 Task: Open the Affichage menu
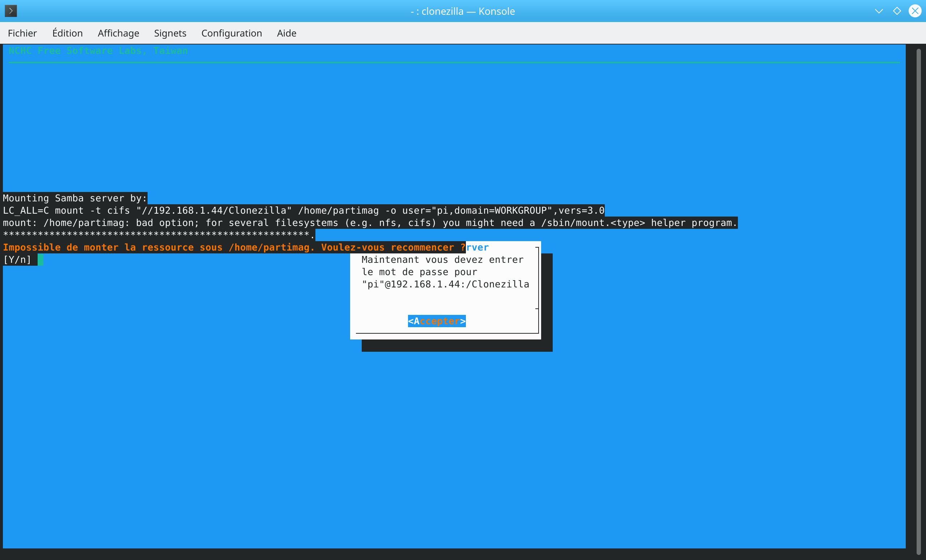tap(118, 33)
